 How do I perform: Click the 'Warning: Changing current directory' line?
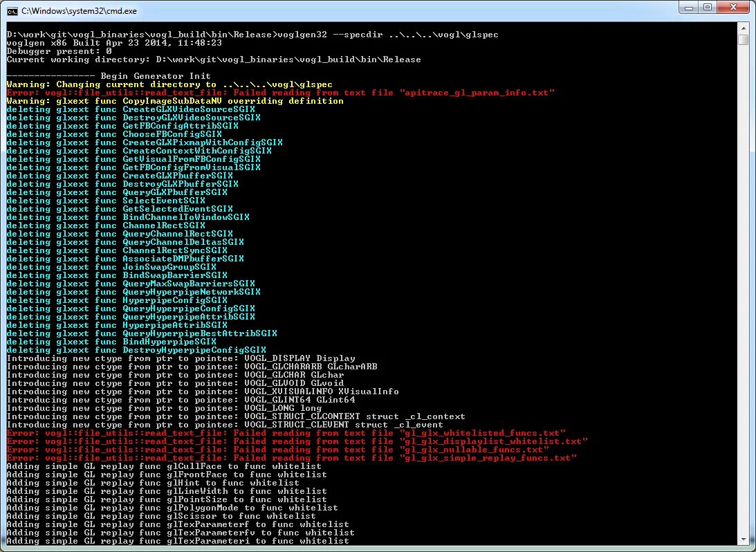(169, 84)
